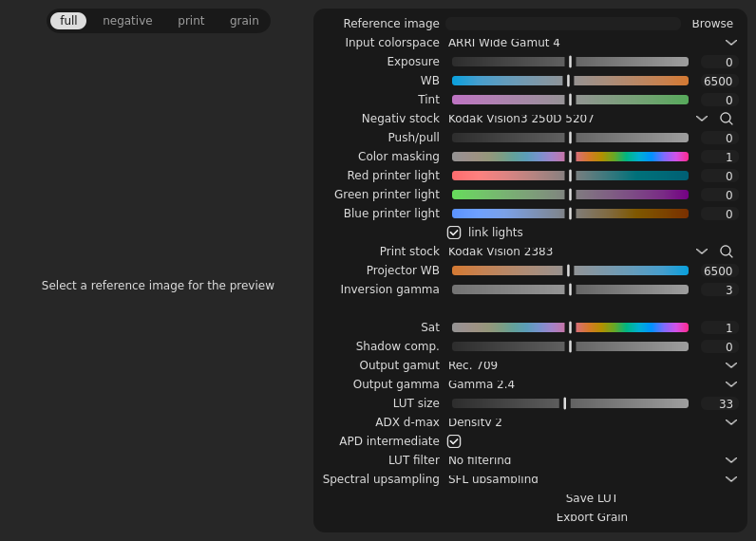The height and width of the screenshot is (541, 756).
Task: Click the Projector WB slider
Action: pos(570,270)
